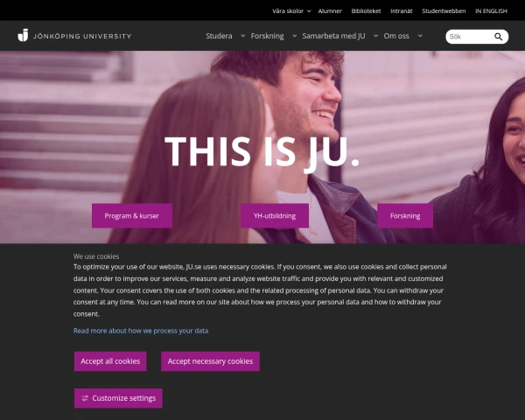Open the Alumner link

pos(330,11)
